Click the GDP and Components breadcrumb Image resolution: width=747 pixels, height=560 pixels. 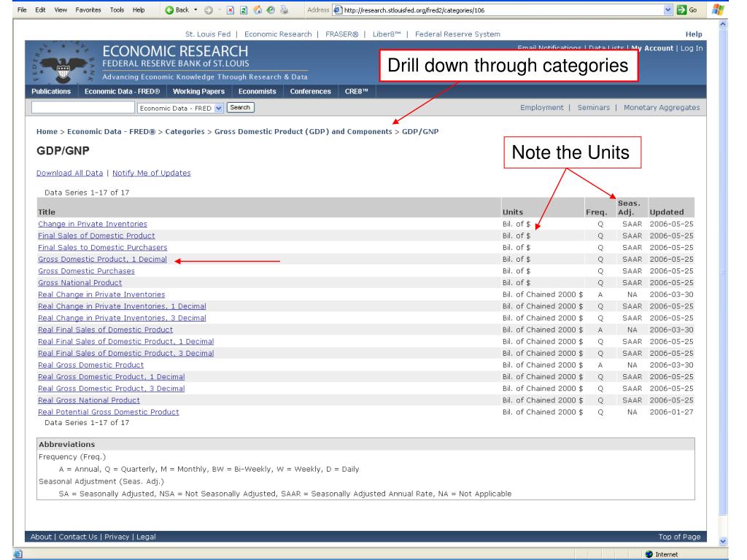tap(303, 131)
